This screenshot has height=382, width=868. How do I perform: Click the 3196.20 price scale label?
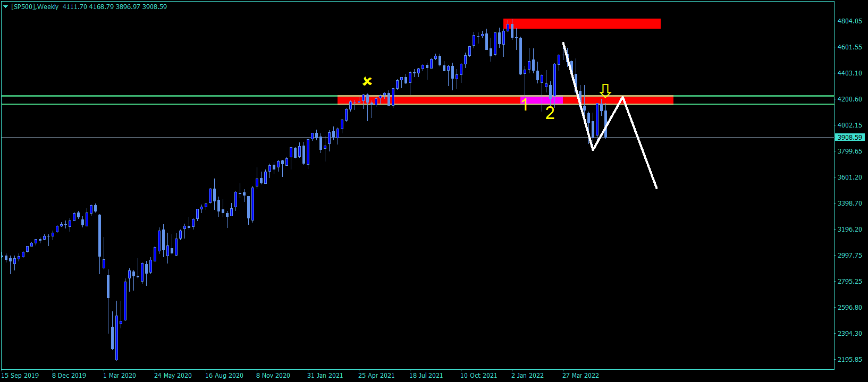click(x=849, y=230)
